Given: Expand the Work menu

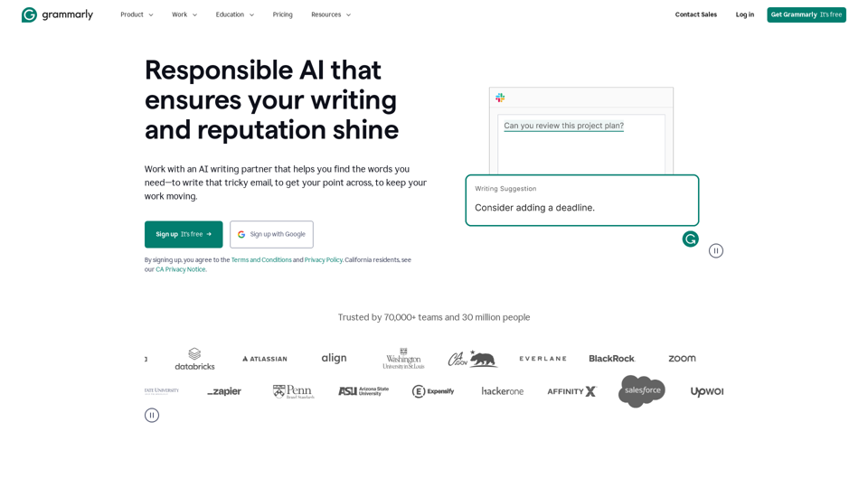Looking at the screenshot, I should click(184, 14).
